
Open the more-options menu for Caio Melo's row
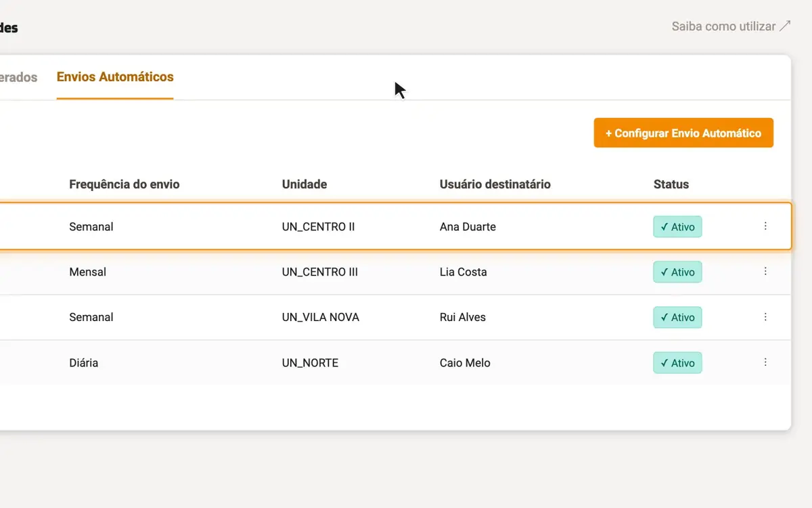pyautogui.click(x=765, y=362)
